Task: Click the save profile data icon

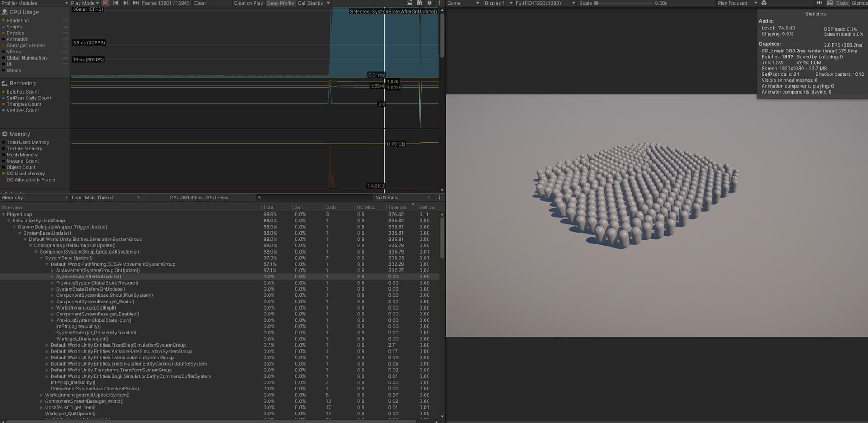Action: (x=418, y=3)
